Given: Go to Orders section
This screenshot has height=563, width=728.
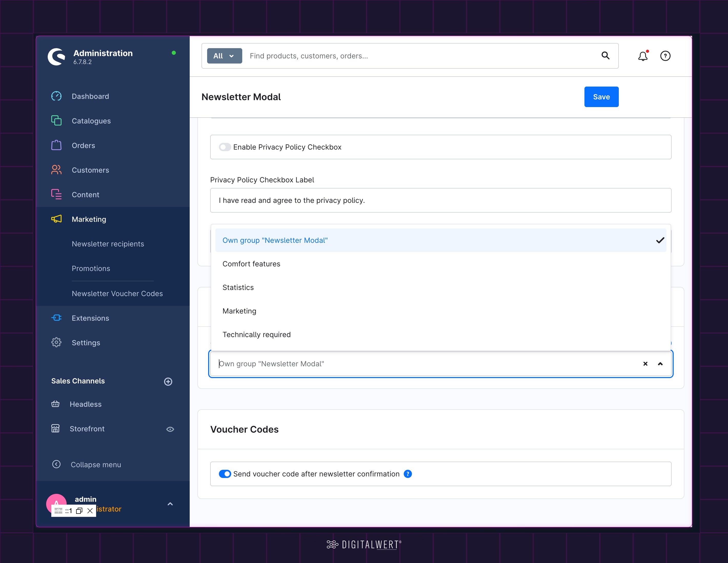Looking at the screenshot, I should (x=83, y=145).
